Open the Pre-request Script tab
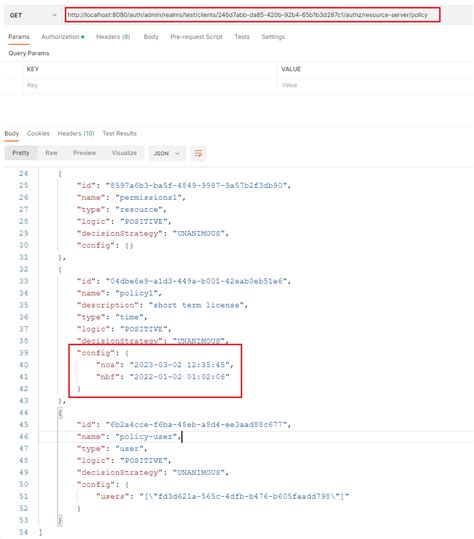474x539 pixels. click(x=196, y=37)
